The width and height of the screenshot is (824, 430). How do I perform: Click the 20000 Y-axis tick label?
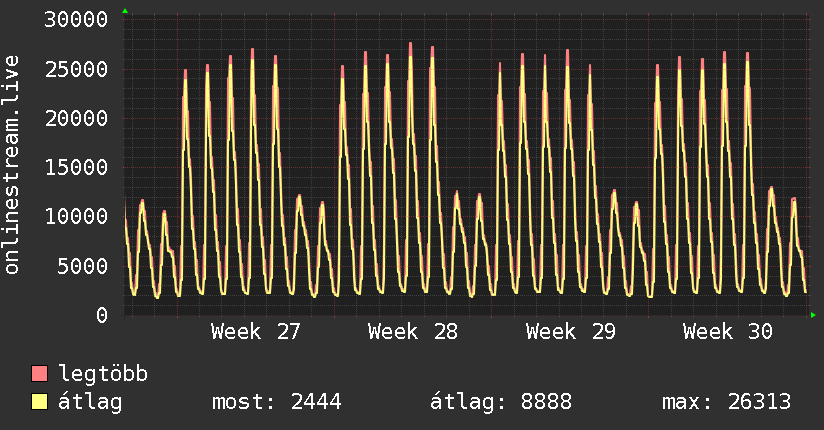[x=76, y=118]
